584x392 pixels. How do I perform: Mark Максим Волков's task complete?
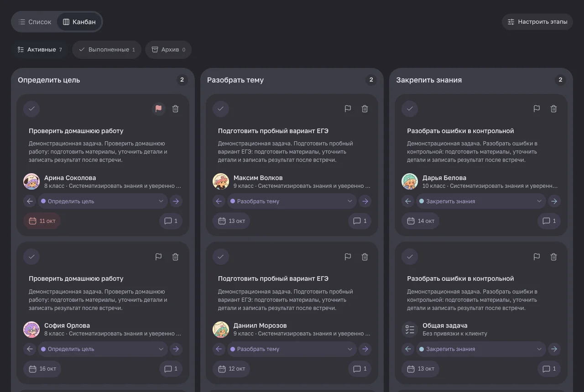pyautogui.click(x=221, y=109)
